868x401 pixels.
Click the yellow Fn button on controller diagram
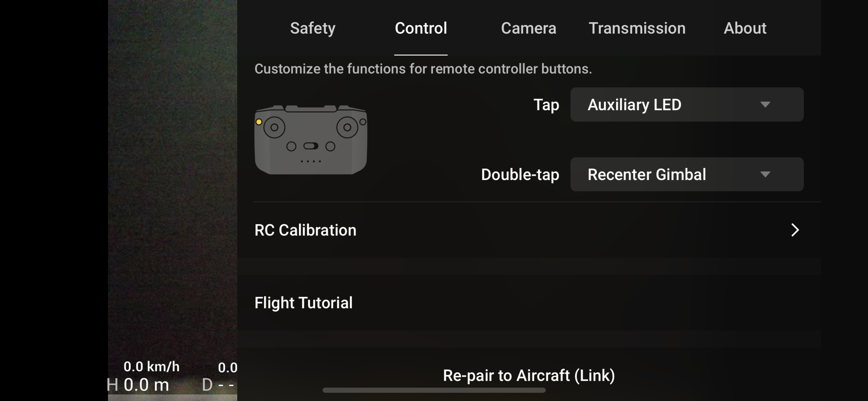pyautogui.click(x=259, y=122)
